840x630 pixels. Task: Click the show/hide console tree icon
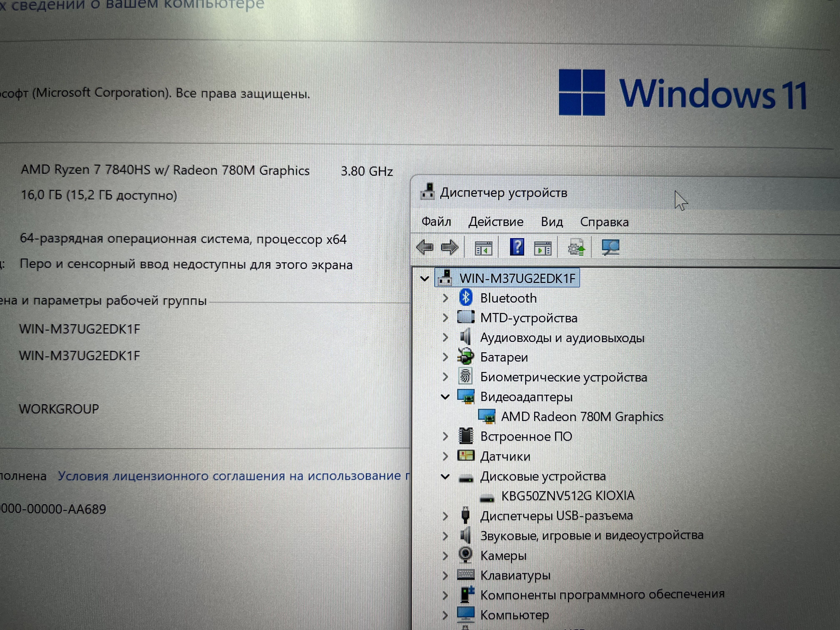click(483, 248)
